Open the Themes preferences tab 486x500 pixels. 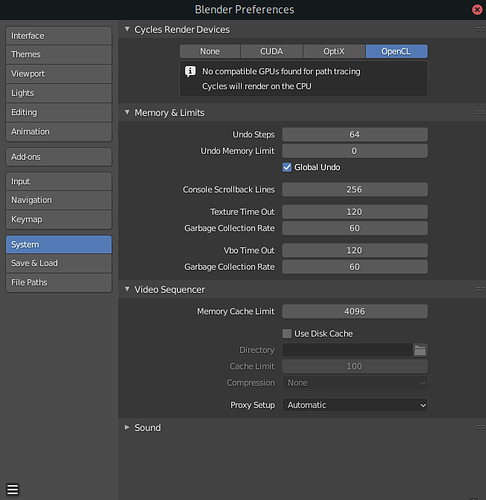click(59, 54)
